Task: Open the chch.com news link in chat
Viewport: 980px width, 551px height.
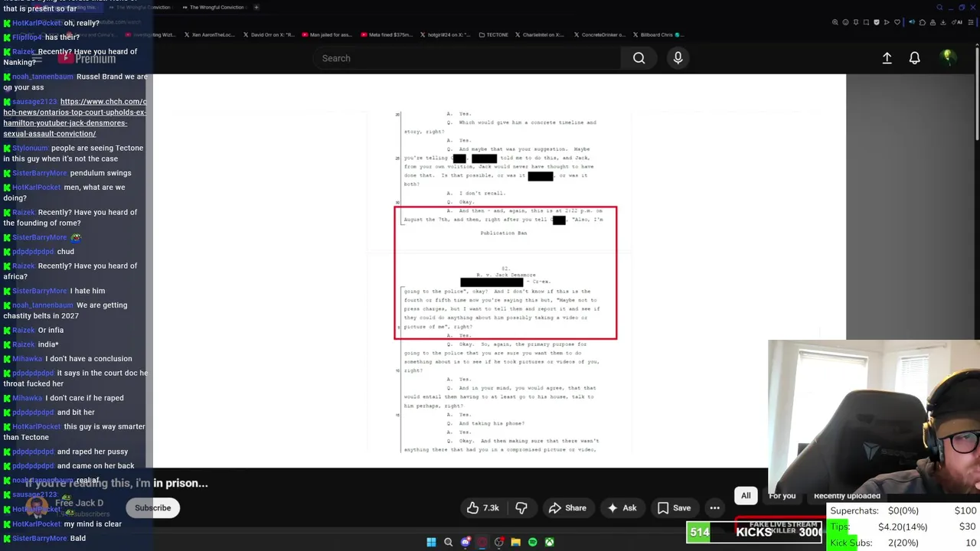Action: (75, 117)
